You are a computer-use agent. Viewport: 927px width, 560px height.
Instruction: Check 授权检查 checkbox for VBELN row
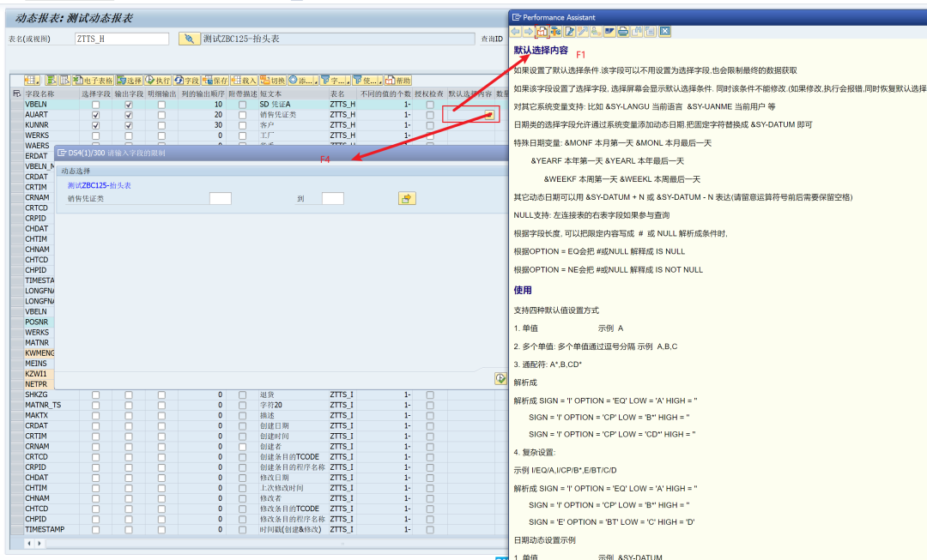[x=430, y=105]
